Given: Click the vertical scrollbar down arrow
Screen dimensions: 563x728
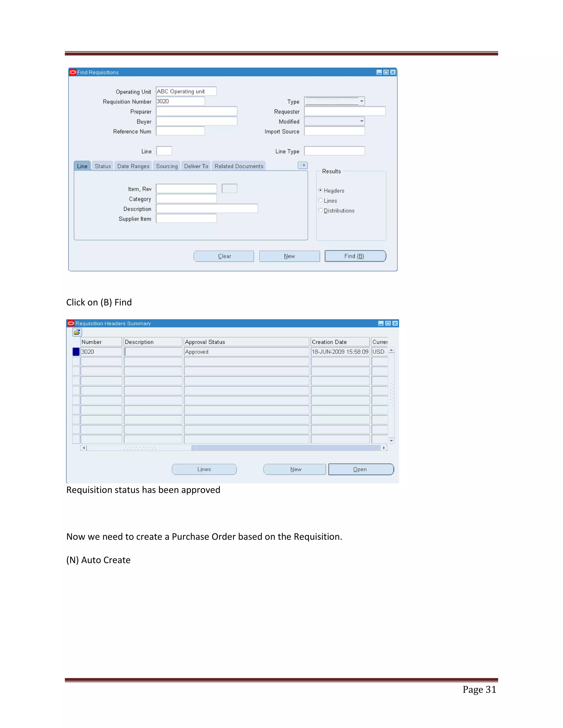Looking at the screenshot, I should [391, 441].
